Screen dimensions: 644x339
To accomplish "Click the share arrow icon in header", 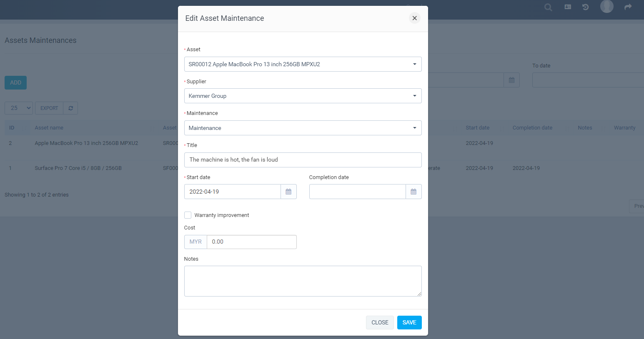I will coord(628,7).
